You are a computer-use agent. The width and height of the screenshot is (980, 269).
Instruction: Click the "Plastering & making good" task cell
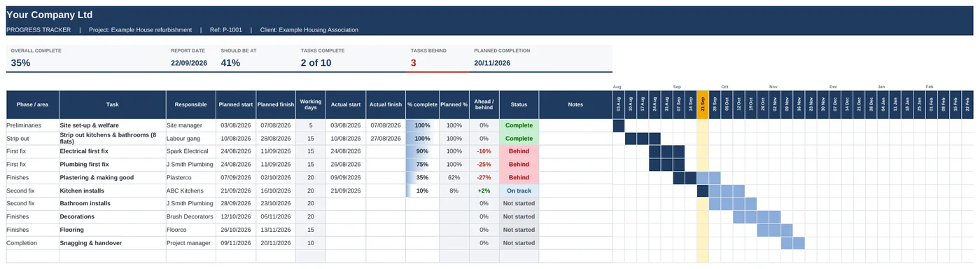(112, 178)
